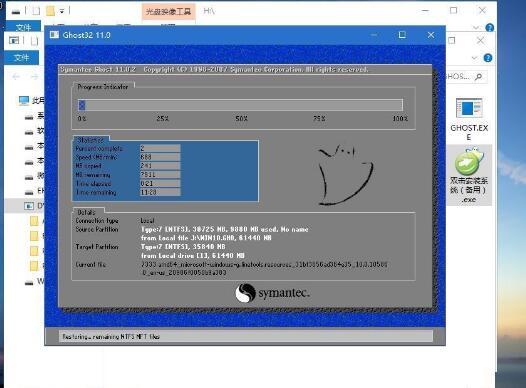Screen dimensions: 526x388
Task: Expand the second window's ribbon chevron
Action: tap(474, 58)
